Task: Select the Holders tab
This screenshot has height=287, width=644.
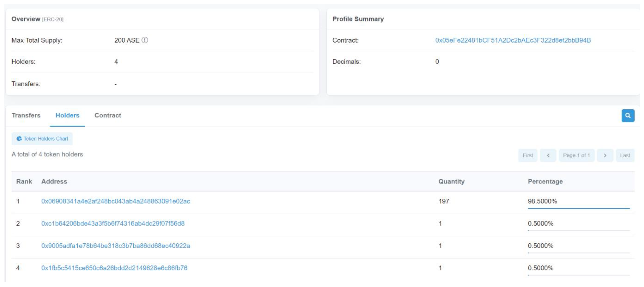Action: point(67,115)
